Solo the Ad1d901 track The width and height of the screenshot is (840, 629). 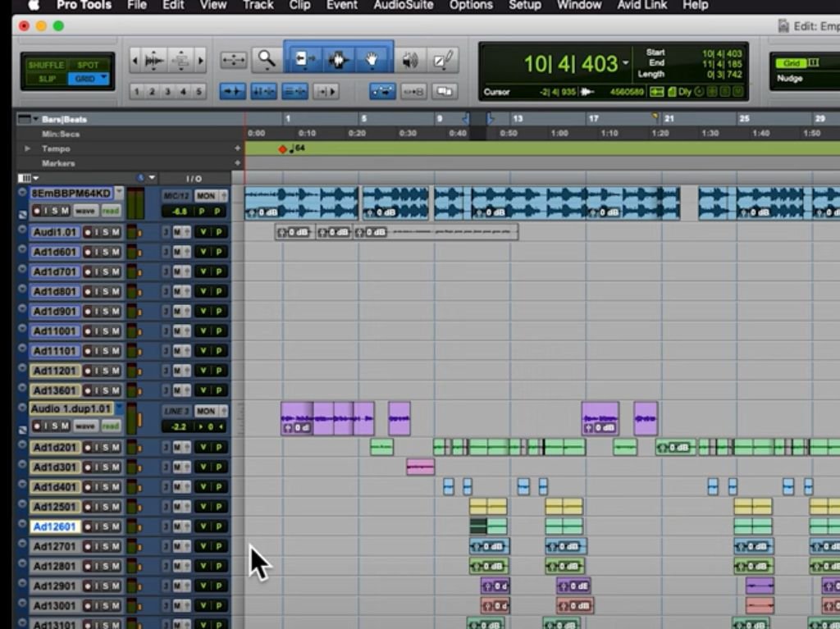(x=105, y=312)
